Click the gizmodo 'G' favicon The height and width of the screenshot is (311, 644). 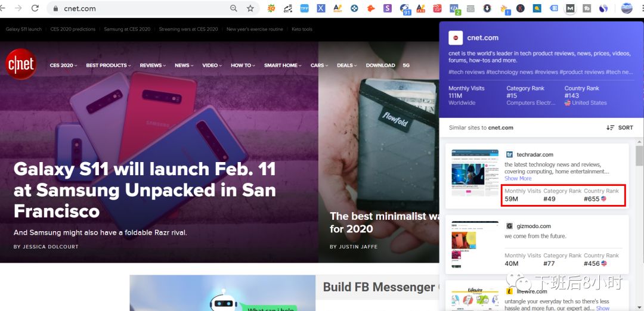point(509,226)
